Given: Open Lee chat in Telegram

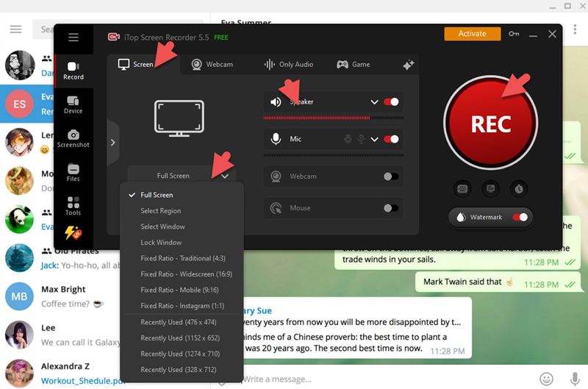Looking at the screenshot, I should 61,335.
